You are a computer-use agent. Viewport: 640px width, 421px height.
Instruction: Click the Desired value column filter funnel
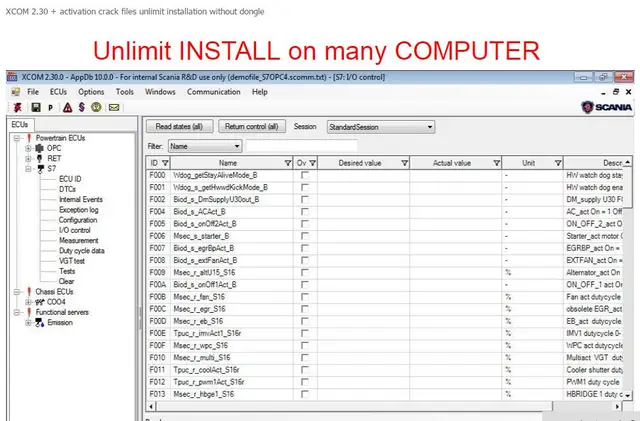(x=404, y=163)
